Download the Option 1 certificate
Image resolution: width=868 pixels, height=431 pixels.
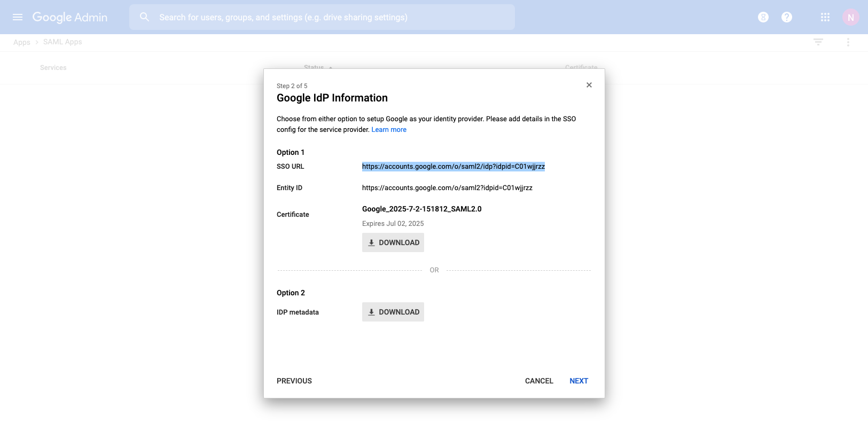click(x=393, y=242)
